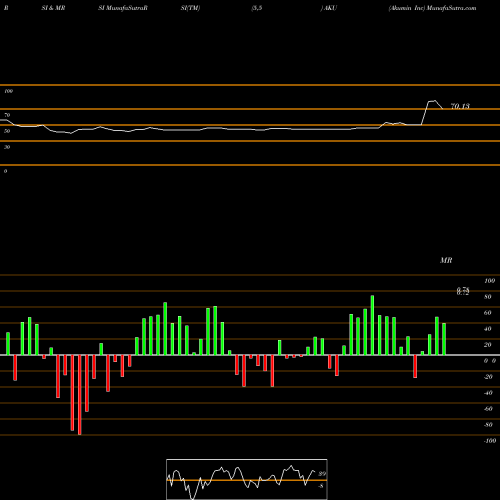Click the 'SI MunafaSutraR' header label
This screenshot has height=500, width=500.
point(123,8)
